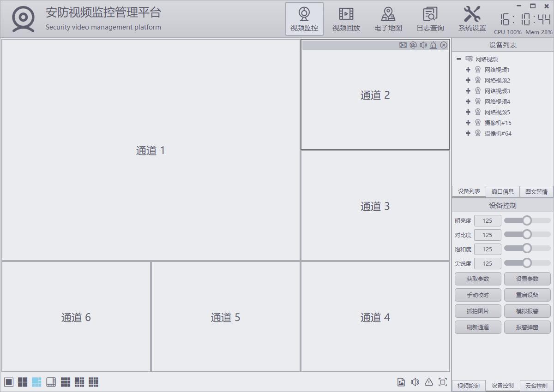
Task: Select the four-window grid layout icon
Action: (23, 382)
